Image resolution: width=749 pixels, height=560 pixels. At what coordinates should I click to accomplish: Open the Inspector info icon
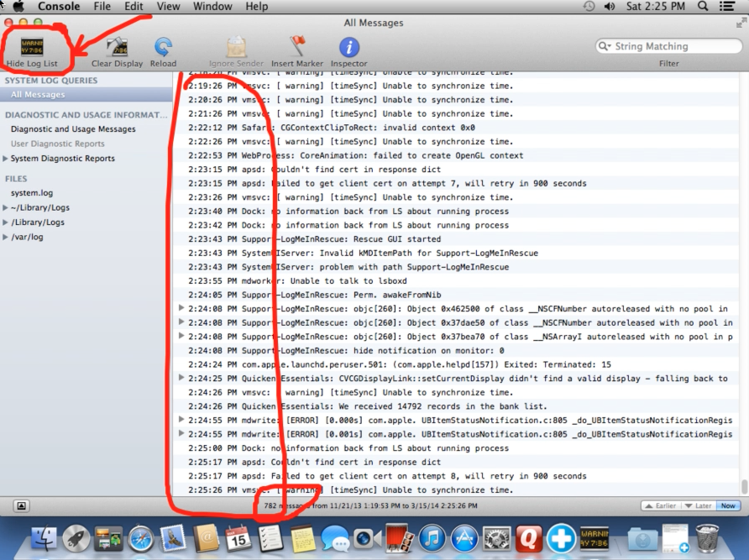click(x=349, y=47)
